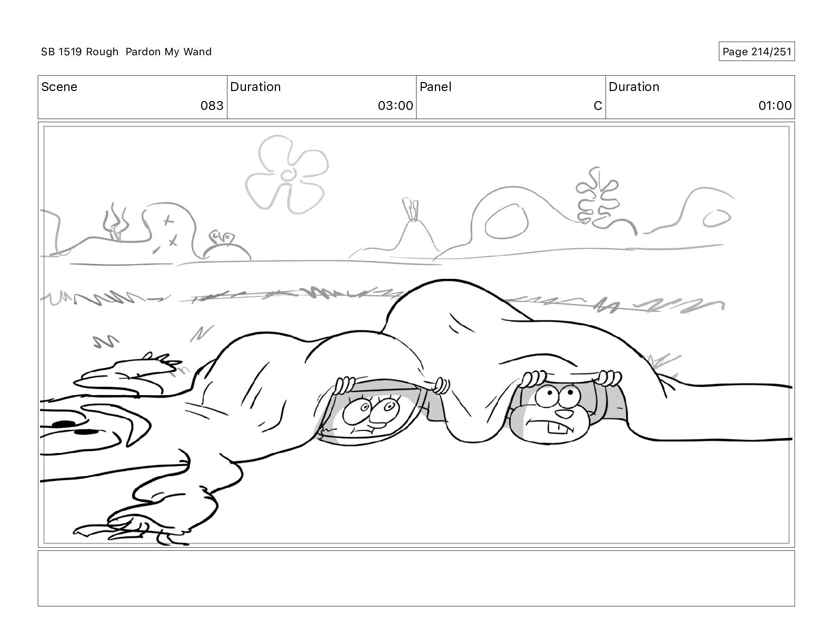834x644 pixels.
Task: Click the 'Panel' header label
Action: click(x=435, y=87)
